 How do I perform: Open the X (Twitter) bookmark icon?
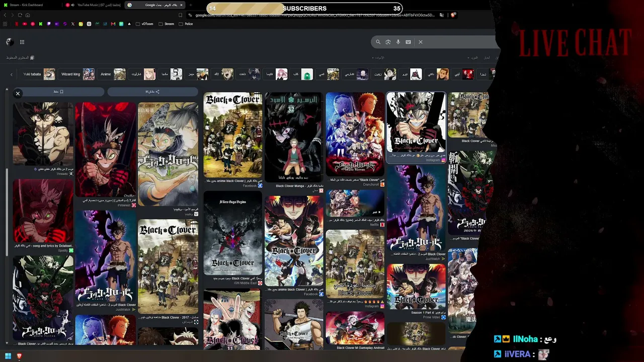[x=72, y=24]
